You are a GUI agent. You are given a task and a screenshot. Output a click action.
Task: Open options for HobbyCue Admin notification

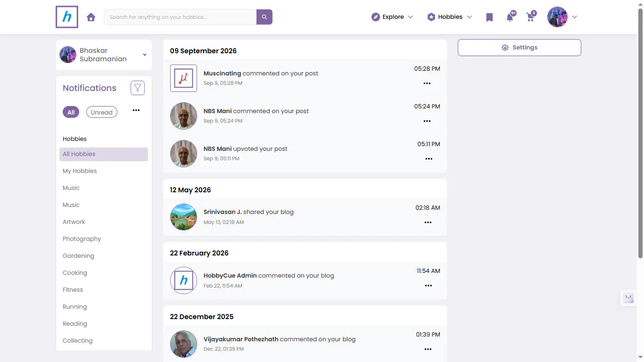click(x=429, y=286)
